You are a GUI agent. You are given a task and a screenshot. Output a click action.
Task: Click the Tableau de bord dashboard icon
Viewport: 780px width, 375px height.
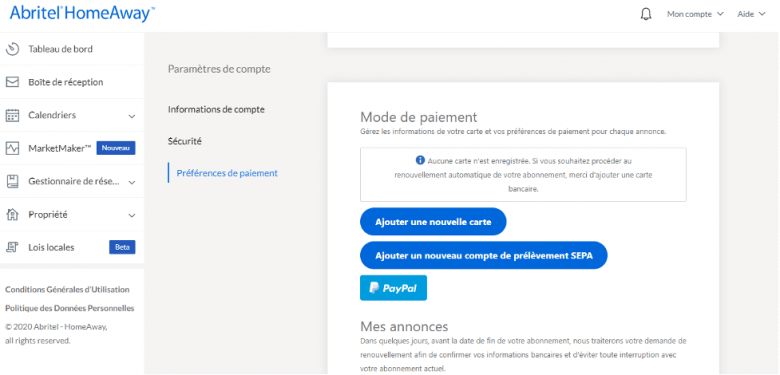click(12, 49)
